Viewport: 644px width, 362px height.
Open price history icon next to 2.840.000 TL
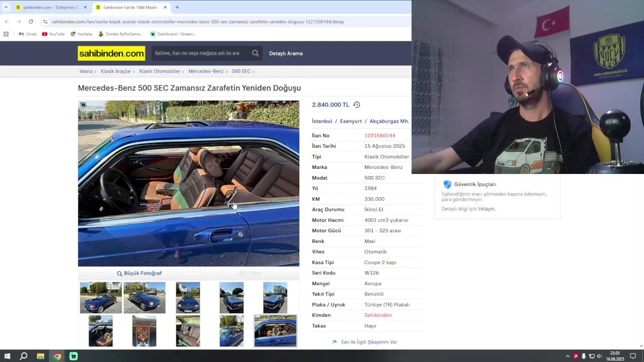[x=357, y=105]
